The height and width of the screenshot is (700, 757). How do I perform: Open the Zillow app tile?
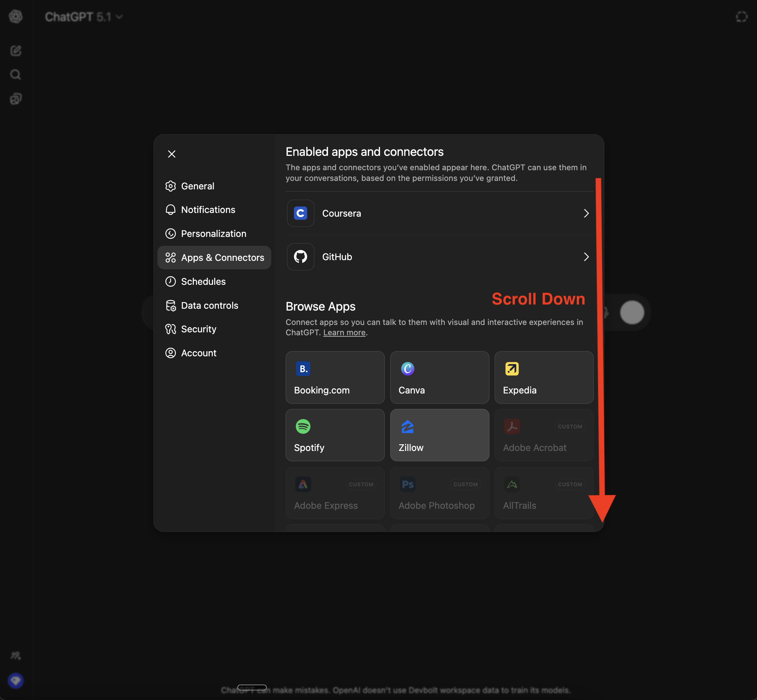tap(439, 435)
